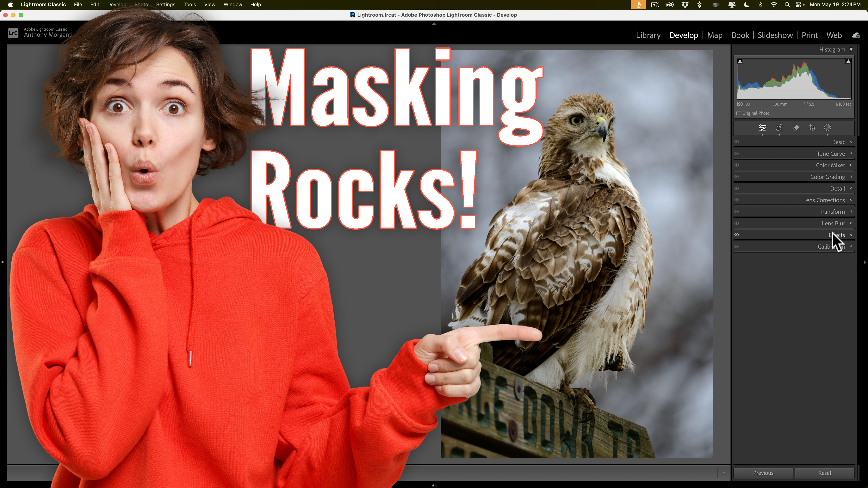Toggle Tone Curve panel eye switch

737,154
